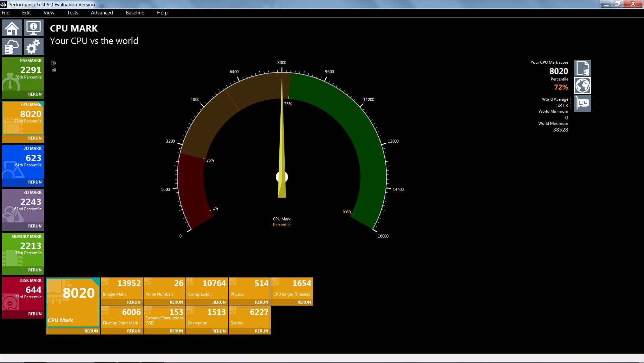Select the Disk Mark 644 tile
Image resolution: width=644 pixels, height=363 pixels.
(x=23, y=294)
